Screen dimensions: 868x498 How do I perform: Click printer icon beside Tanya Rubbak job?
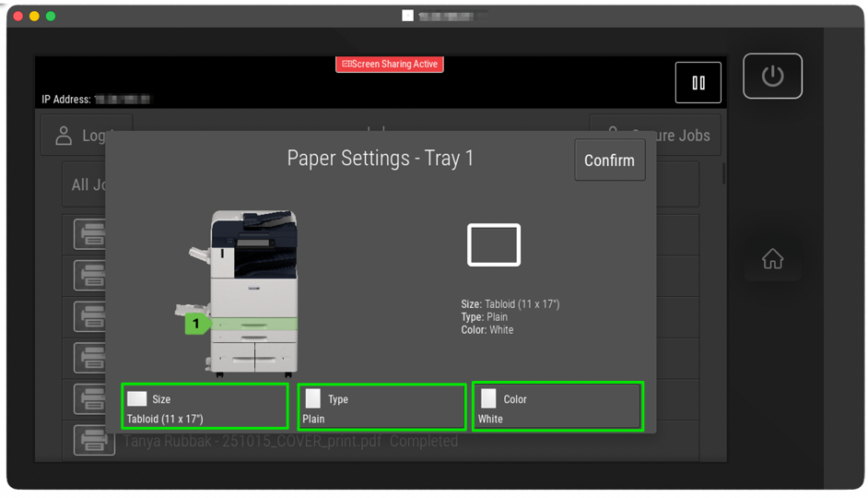(x=94, y=441)
